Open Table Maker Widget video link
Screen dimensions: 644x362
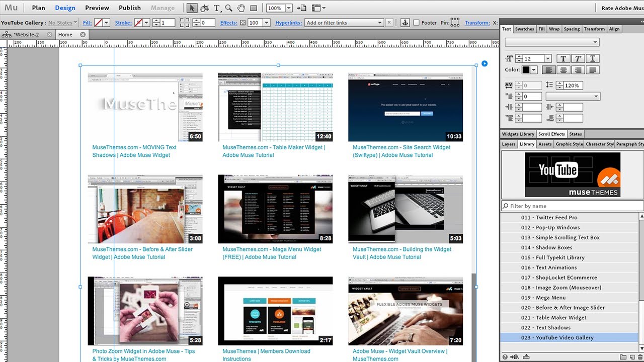coord(274,151)
